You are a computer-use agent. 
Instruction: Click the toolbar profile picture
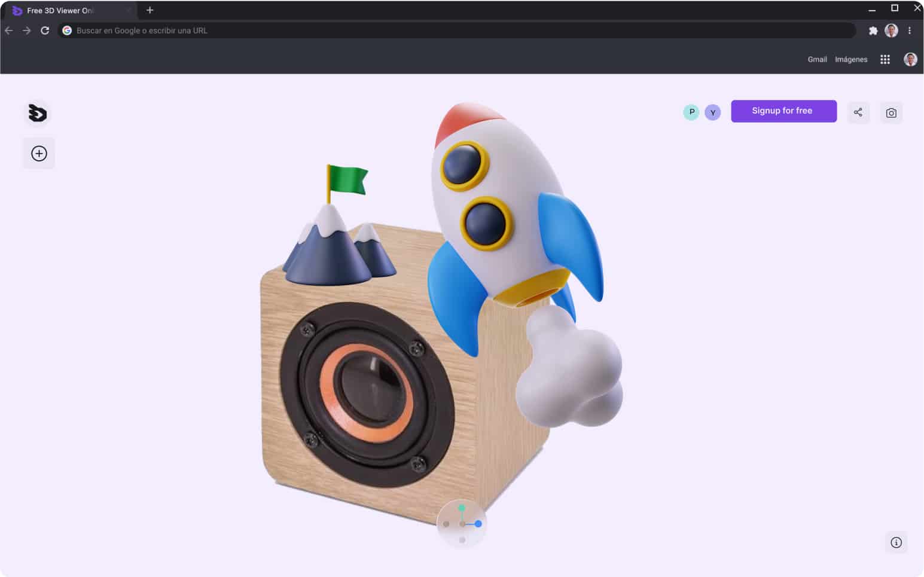pyautogui.click(x=891, y=30)
